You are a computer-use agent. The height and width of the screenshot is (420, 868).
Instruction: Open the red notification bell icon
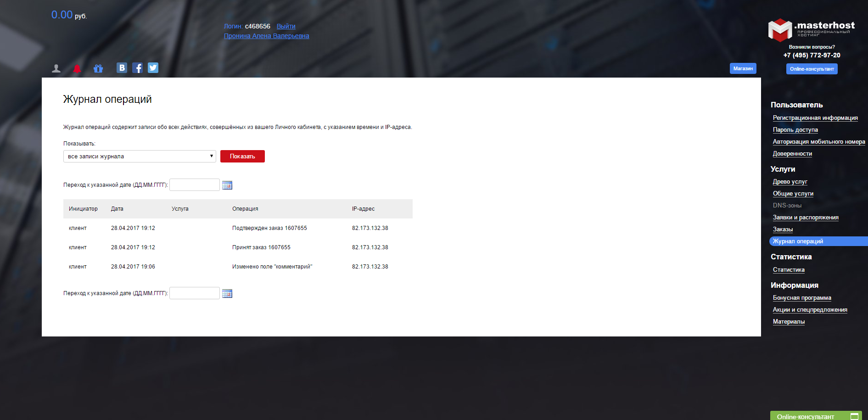click(77, 68)
